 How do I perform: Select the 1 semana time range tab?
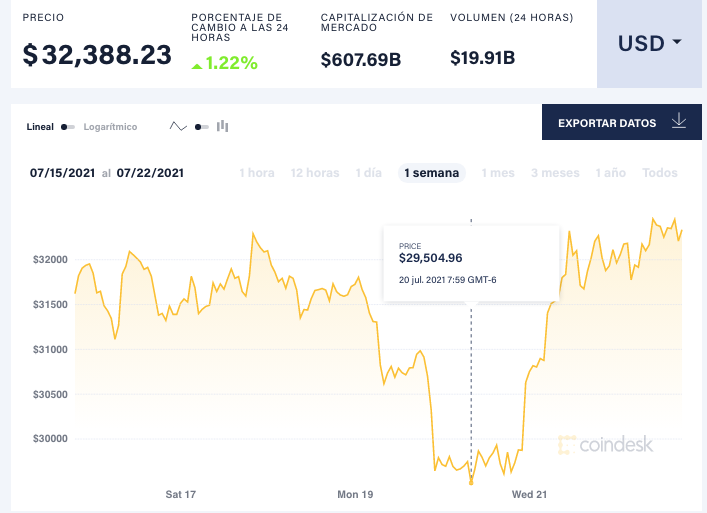tap(431, 173)
